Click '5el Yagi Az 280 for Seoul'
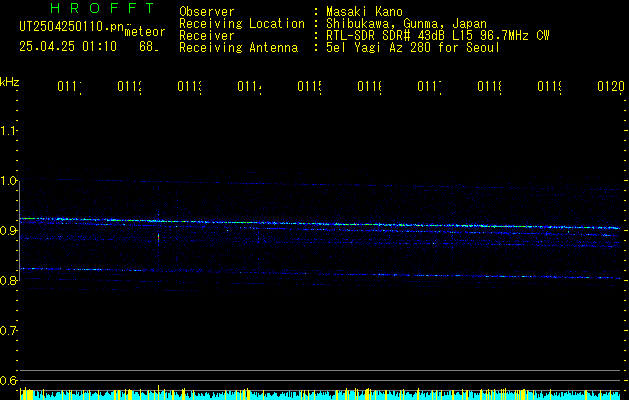Image resolution: width=629 pixels, height=400 pixels. click(413, 48)
